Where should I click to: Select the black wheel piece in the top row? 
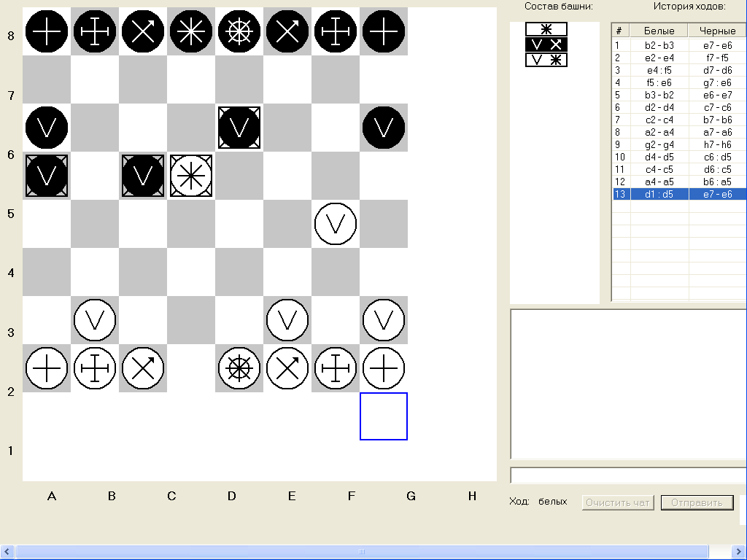(239, 31)
